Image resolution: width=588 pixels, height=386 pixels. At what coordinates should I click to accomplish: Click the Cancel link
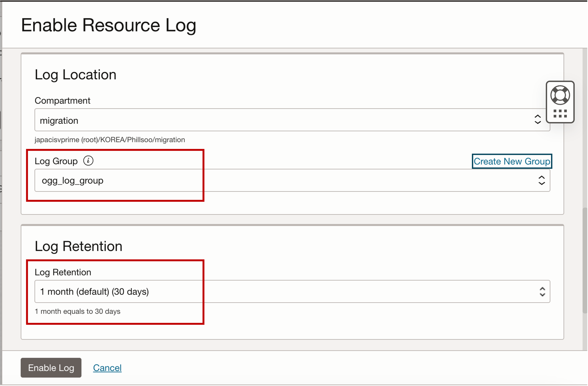107,368
